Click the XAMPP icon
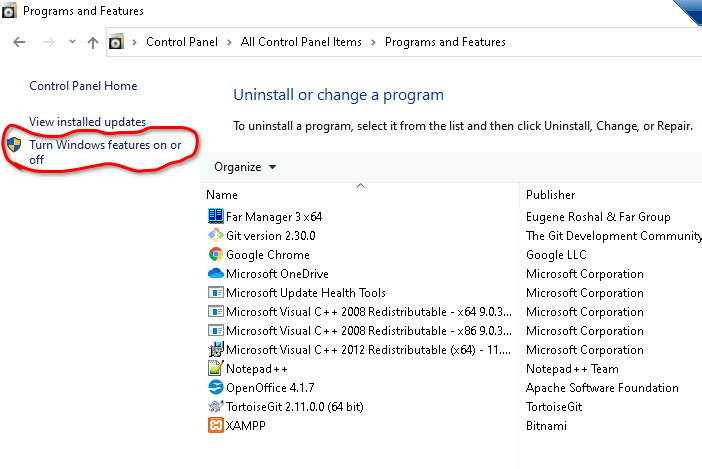This screenshot has height=469, width=702. click(215, 425)
